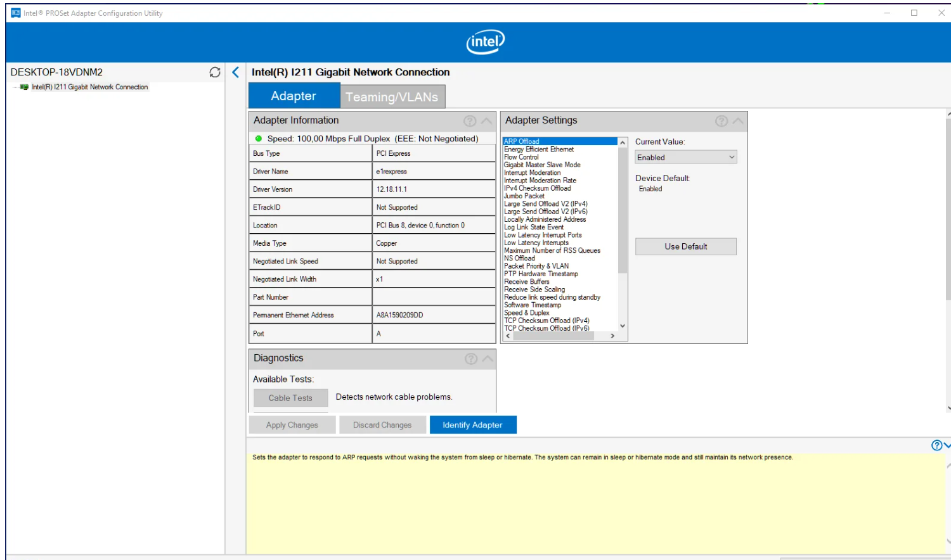Select Receive Side Scaling setting
951x560 pixels.
tap(534, 290)
